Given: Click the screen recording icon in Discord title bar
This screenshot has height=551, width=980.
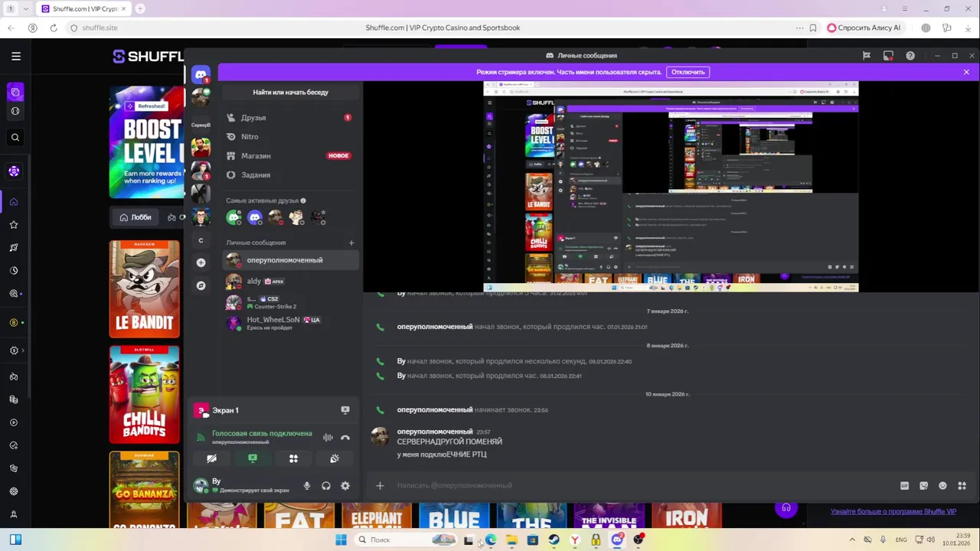Looking at the screenshot, I should point(888,55).
